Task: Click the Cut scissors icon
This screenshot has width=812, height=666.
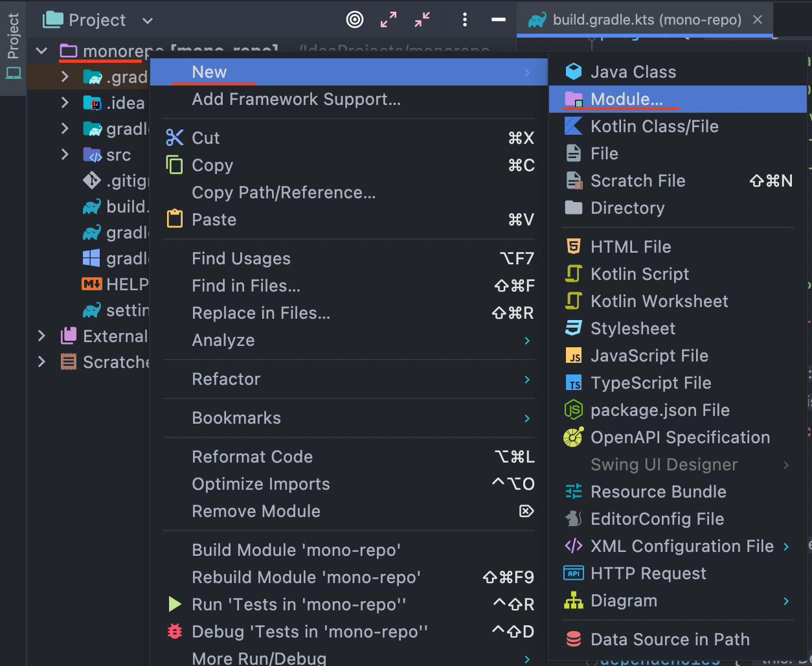Action: pos(175,138)
